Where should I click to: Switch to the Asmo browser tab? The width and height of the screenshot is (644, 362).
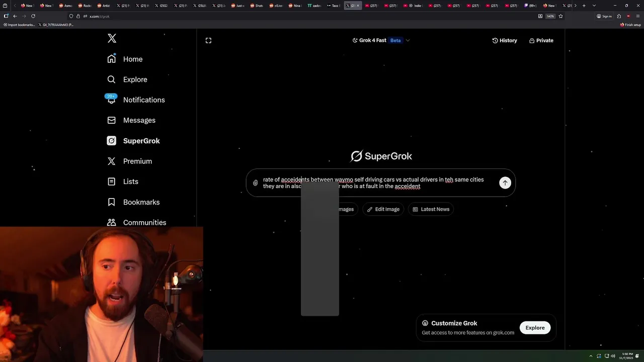(x=66, y=6)
